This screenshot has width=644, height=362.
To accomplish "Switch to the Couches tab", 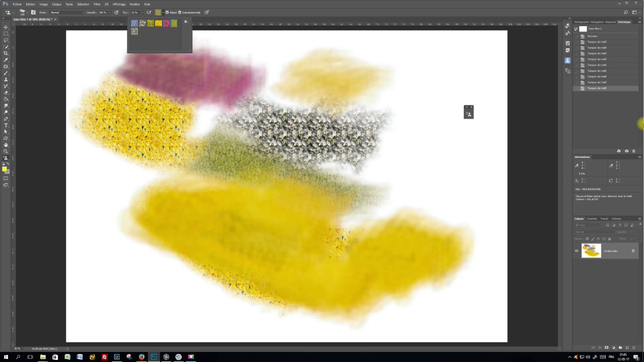I will 592,219.
